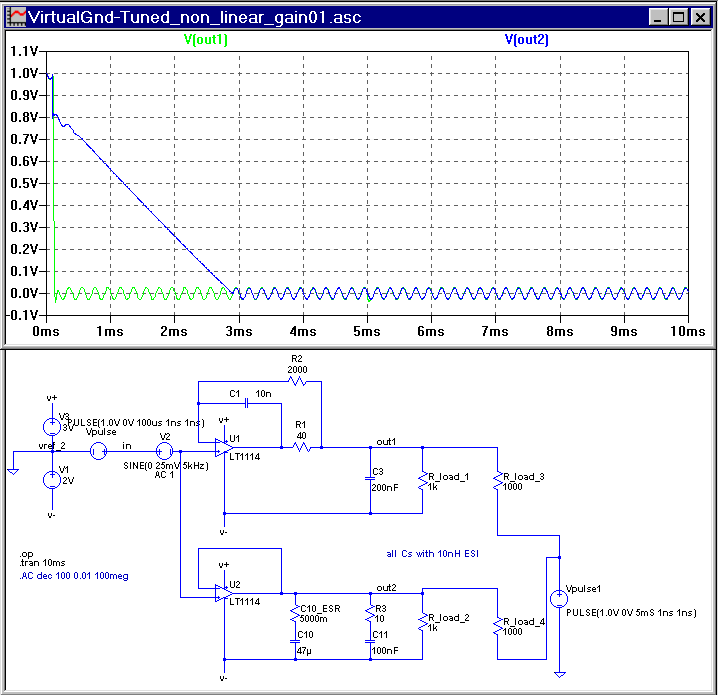The width and height of the screenshot is (719, 695).
Task: Select the U1 LT1114 op-amp symbol
Action: 221,448
